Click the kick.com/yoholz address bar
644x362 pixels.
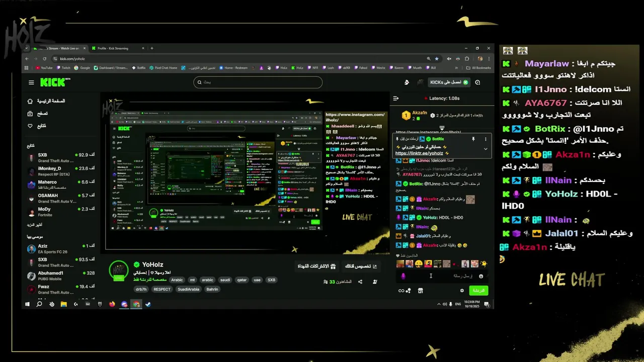242,59
